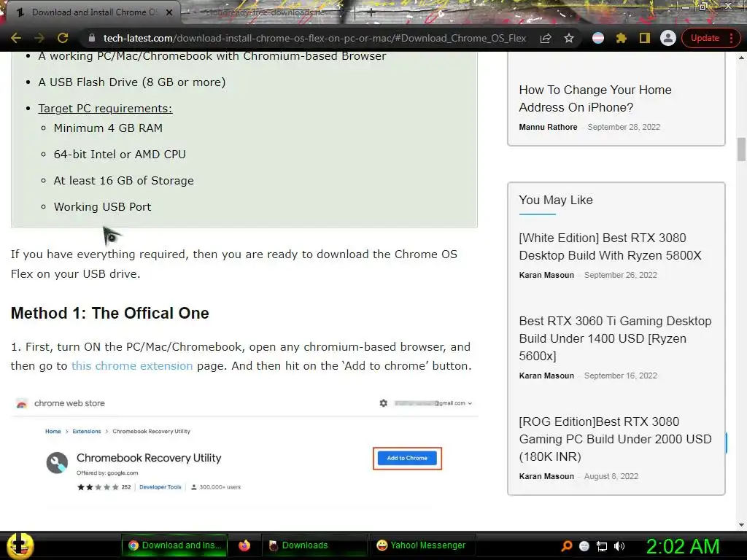This screenshot has height=560, width=747.
Task: Switch to Chrome 'Download and Ins...' taskbar button
Action: (175, 545)
